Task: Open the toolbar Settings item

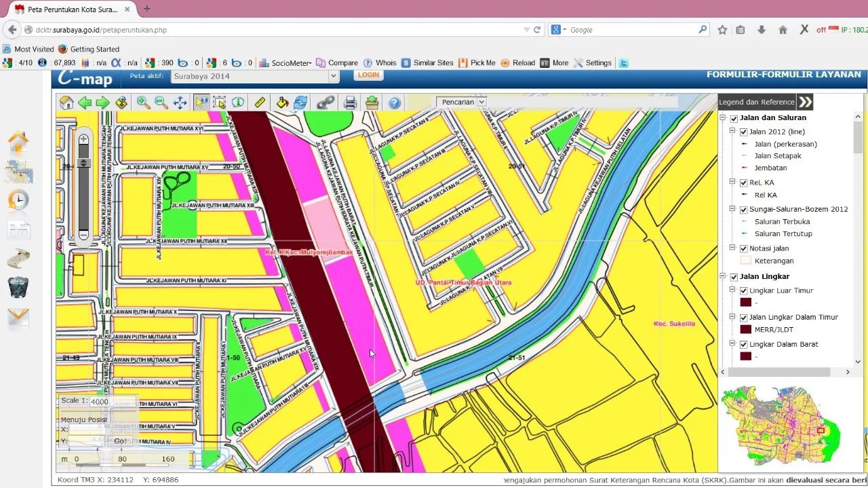Action: (592, 62)
